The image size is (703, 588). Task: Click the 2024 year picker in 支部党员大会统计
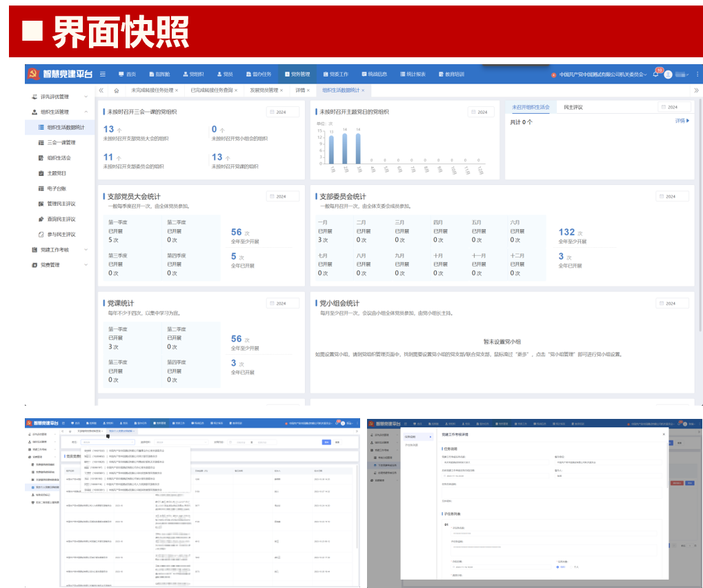[283, 197]
